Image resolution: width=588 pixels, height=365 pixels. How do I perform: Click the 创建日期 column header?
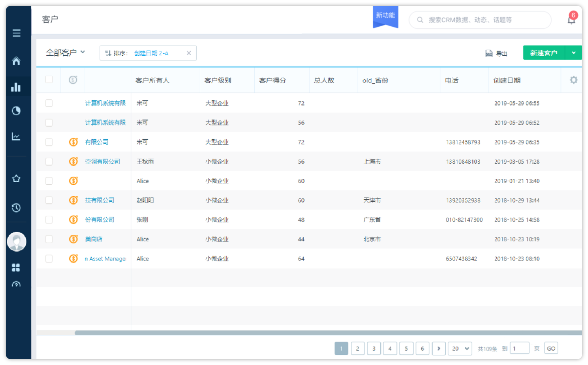pos(507,80)
